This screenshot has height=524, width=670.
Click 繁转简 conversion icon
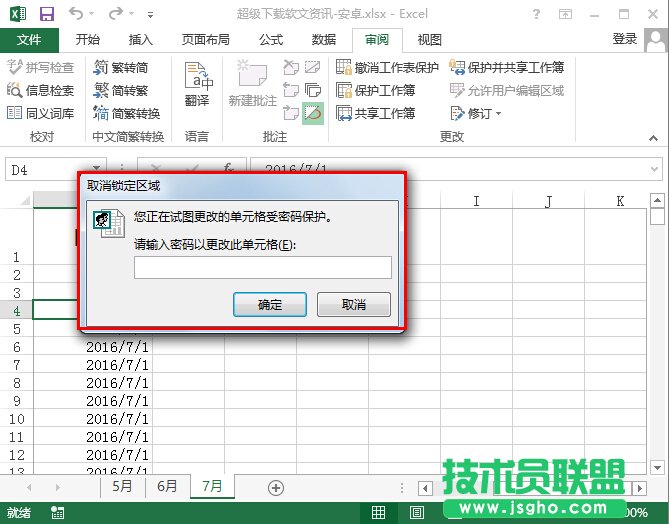122,68
